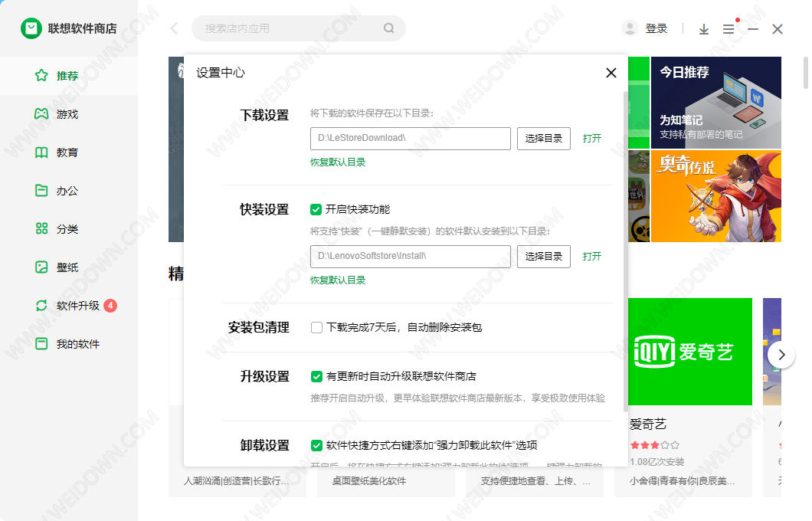812x521 pixels.
Task: Click 升级设置 section heading
Action: pos(264,376)
